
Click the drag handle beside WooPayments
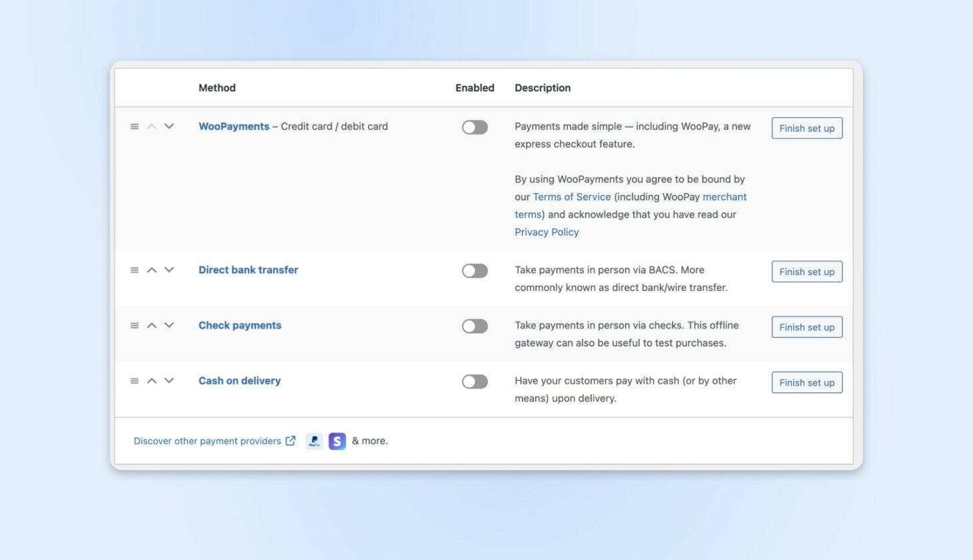(x=134, y=126)
